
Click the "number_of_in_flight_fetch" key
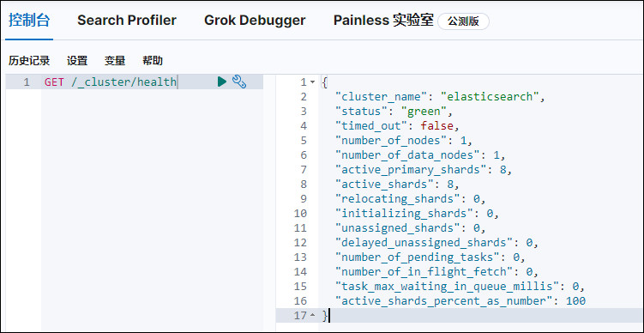click(424, 272)
